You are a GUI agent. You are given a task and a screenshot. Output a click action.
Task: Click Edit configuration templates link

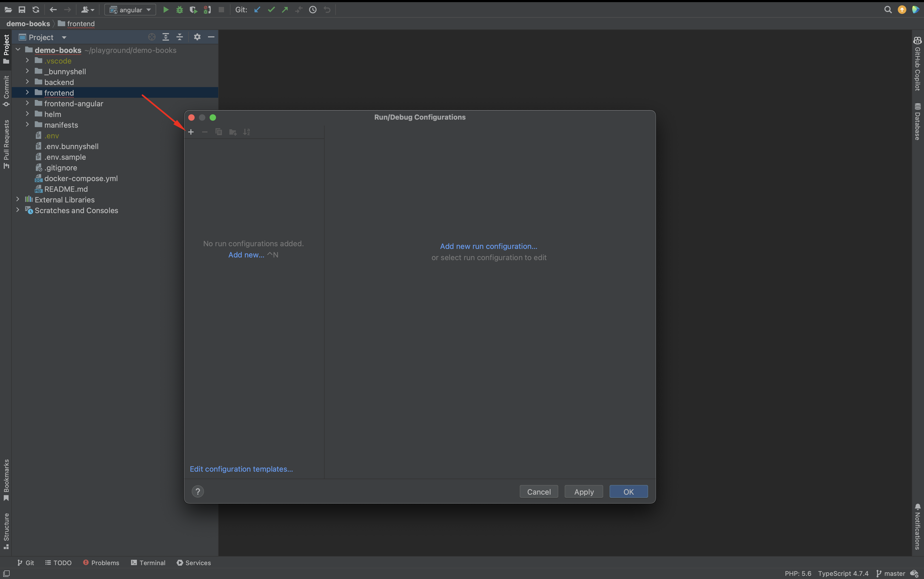click(x=241, y=469)
